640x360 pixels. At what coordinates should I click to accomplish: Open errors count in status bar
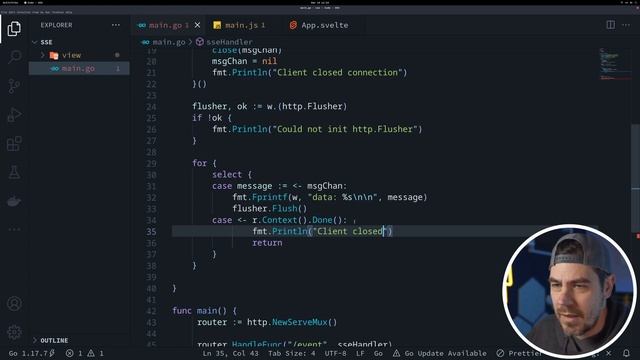coord(74,353)
